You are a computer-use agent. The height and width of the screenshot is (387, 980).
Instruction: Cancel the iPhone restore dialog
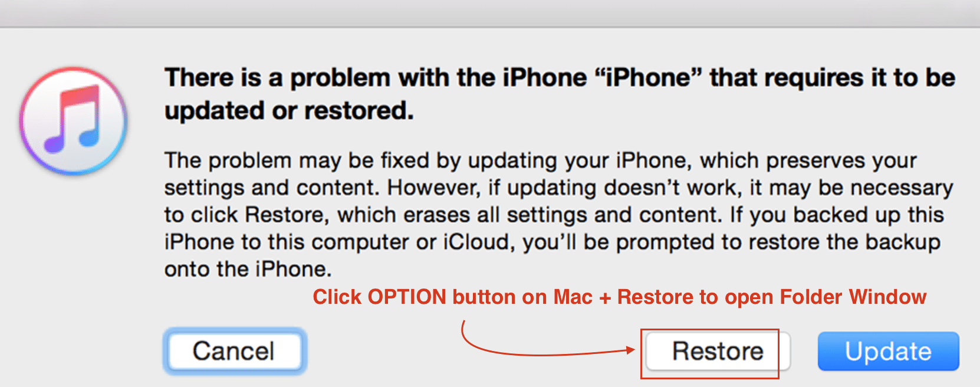235,351
